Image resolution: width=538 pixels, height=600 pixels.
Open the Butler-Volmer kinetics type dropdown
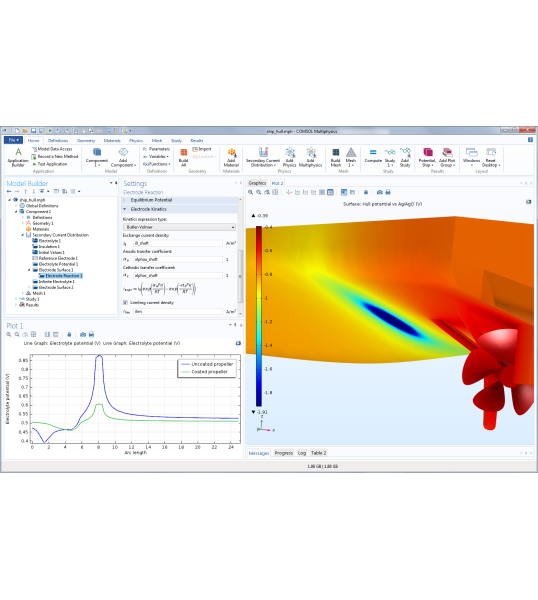point(179,227)
